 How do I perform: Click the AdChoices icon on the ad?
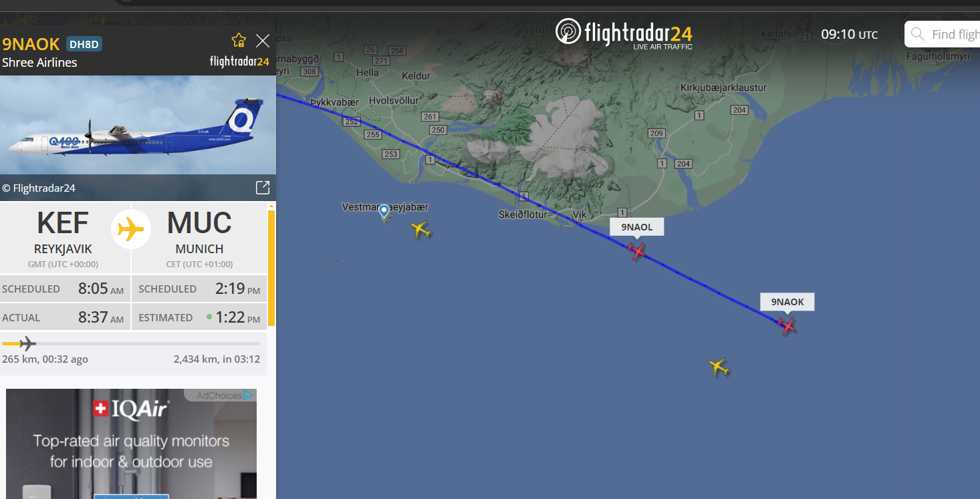click(248, 395)
